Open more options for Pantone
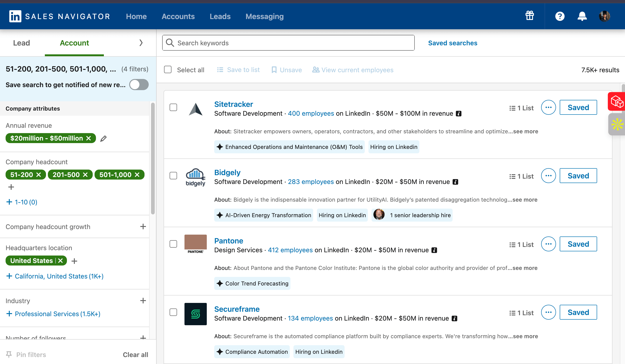The width and height of the screenshot is (625, 364). click(x=548, y=244)
